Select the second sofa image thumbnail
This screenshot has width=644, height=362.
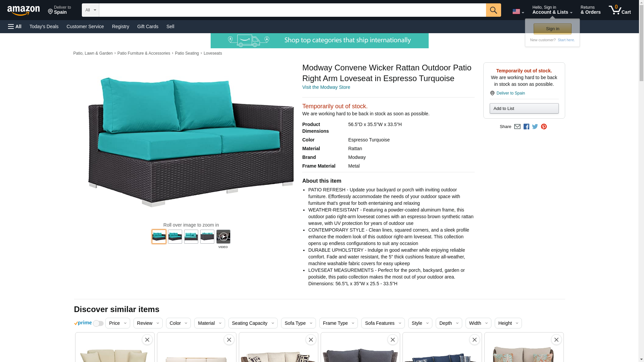(x=175, y=237)
